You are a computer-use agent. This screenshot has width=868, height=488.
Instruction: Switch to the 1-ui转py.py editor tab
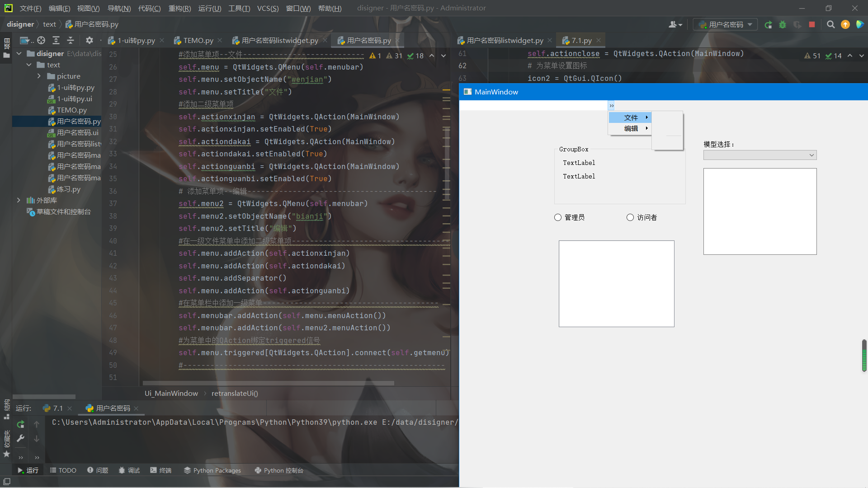(x=136, y=40)
